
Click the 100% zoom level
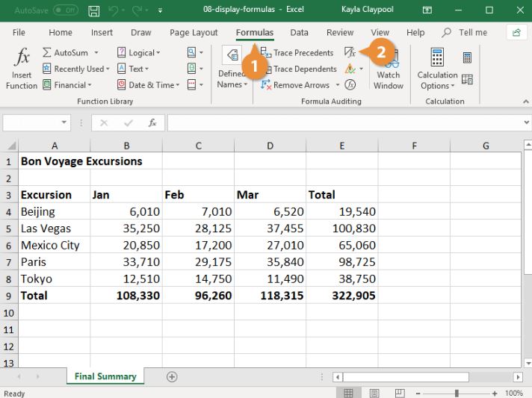513,394
